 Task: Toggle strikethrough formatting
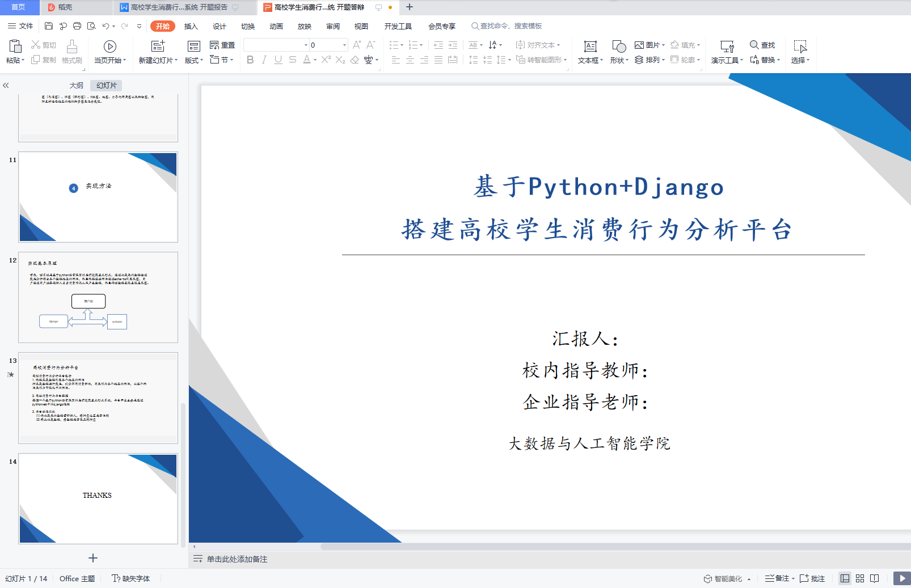click(x=292, y=60)
